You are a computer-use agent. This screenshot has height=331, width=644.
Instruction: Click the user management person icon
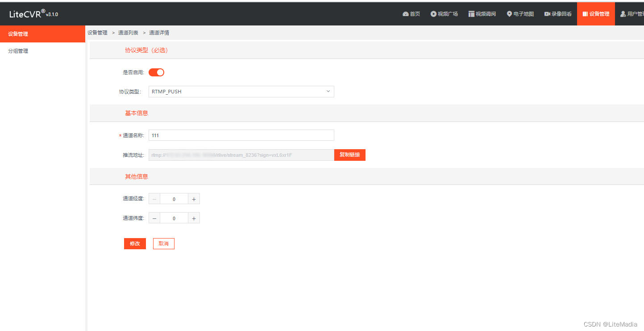tap(623, 14)
